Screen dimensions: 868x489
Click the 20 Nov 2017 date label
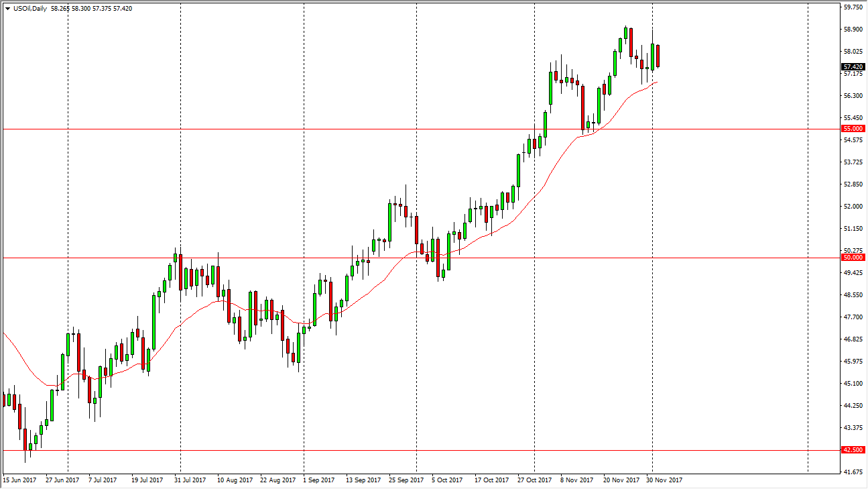[x=621, y=480]
